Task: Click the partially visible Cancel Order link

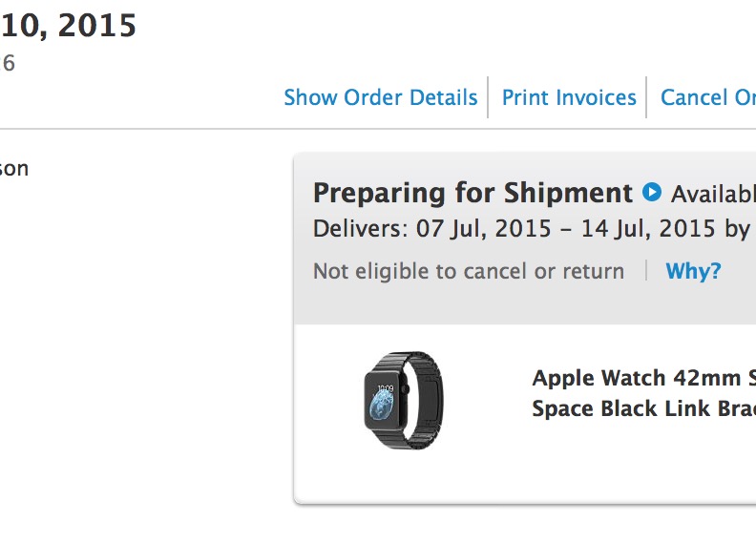Action: point(707,97)
